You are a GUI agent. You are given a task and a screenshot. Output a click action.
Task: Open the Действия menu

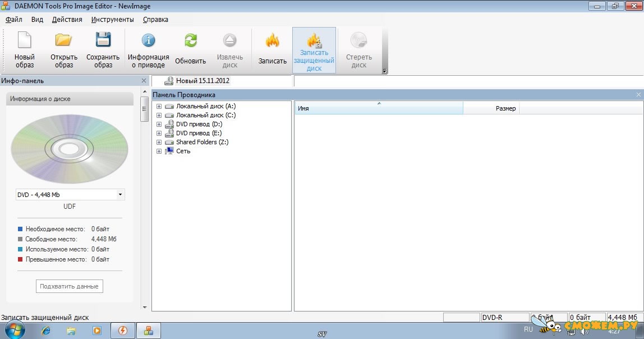point(67,19)
